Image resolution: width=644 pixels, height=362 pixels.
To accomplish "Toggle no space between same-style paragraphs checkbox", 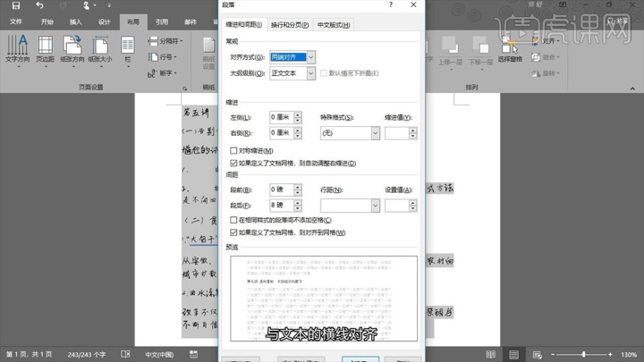I will tap(233, 220).
